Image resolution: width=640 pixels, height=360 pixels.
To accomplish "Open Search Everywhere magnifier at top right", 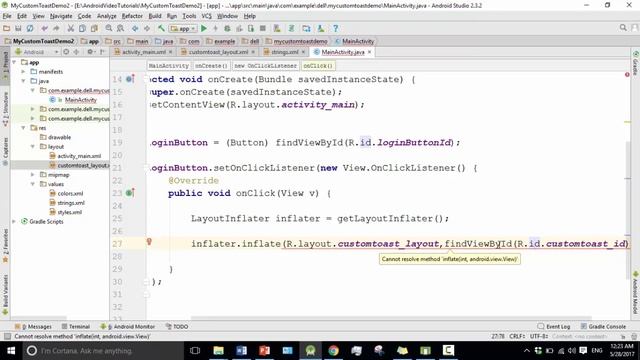I will (623, 28).
